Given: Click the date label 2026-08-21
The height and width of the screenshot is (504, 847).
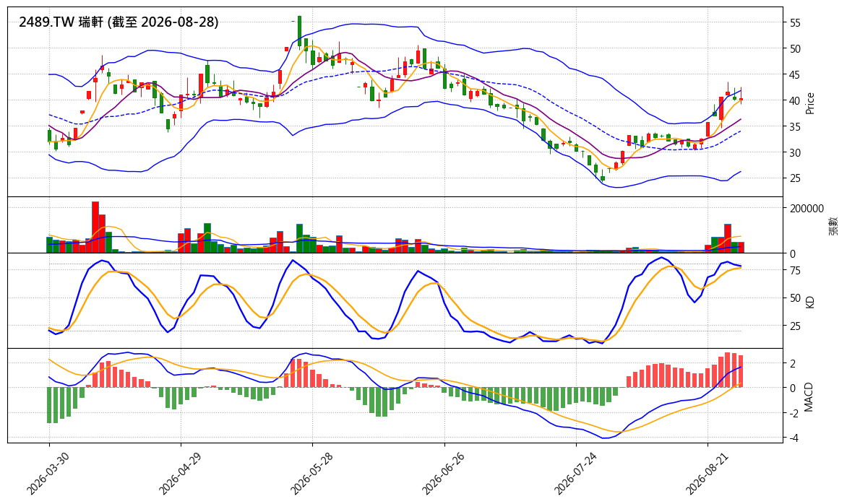Looking at the screenshot, I should pyautogui.click(x=707, y=473).
